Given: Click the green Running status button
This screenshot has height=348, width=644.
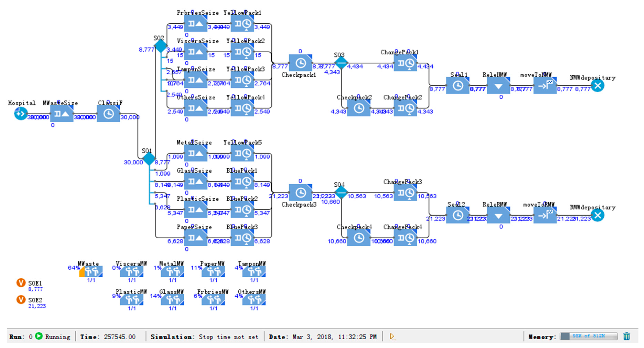Looking at the screenshot, I should point(39,336).
